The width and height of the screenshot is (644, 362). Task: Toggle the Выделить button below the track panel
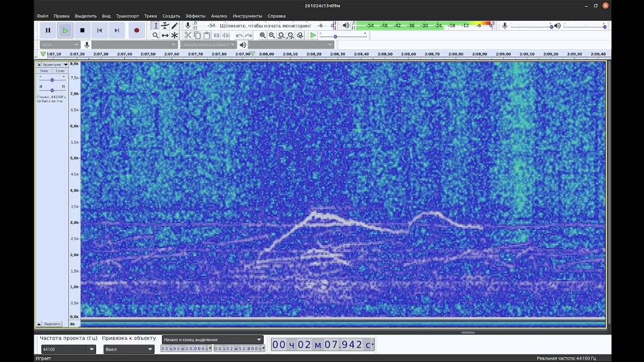(52, 324)
